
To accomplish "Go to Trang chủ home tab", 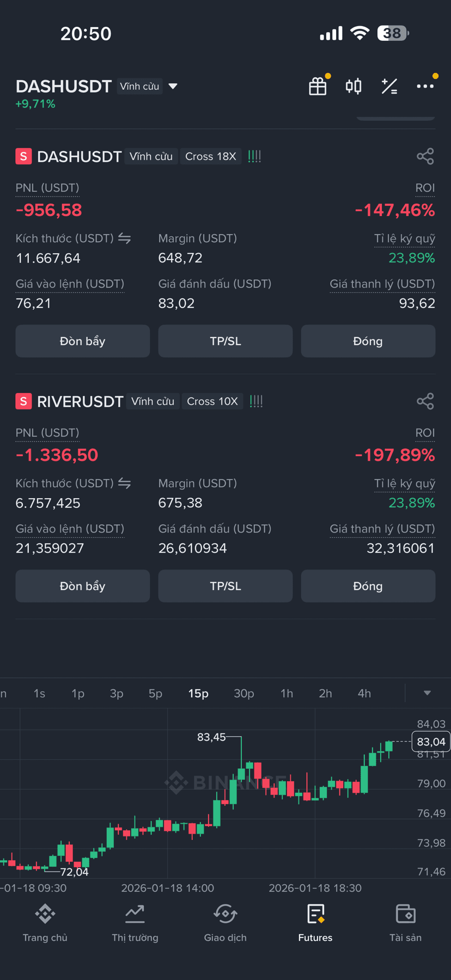I will pyautogui.click(x=45, y=923).
